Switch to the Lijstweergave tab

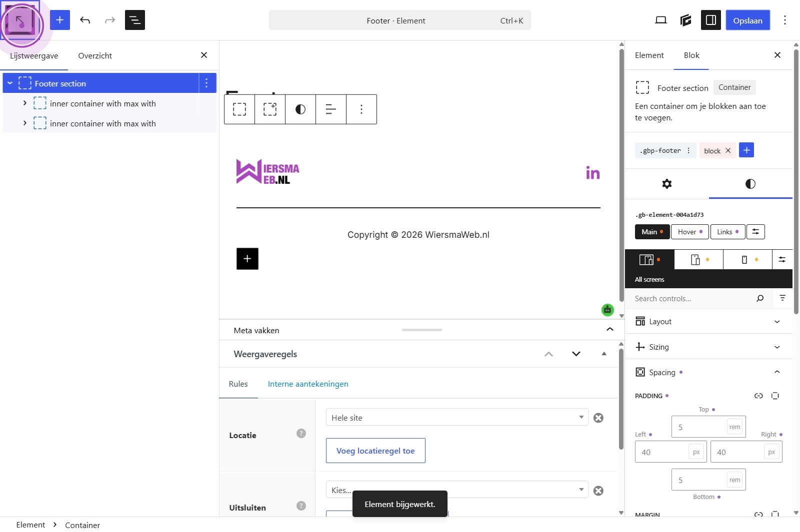coord(34,55)
